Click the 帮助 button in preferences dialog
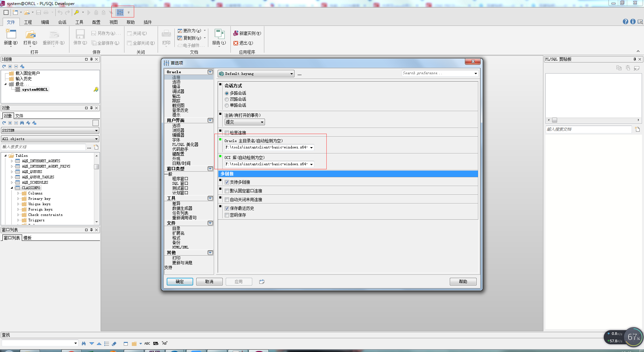 [463, 281]
